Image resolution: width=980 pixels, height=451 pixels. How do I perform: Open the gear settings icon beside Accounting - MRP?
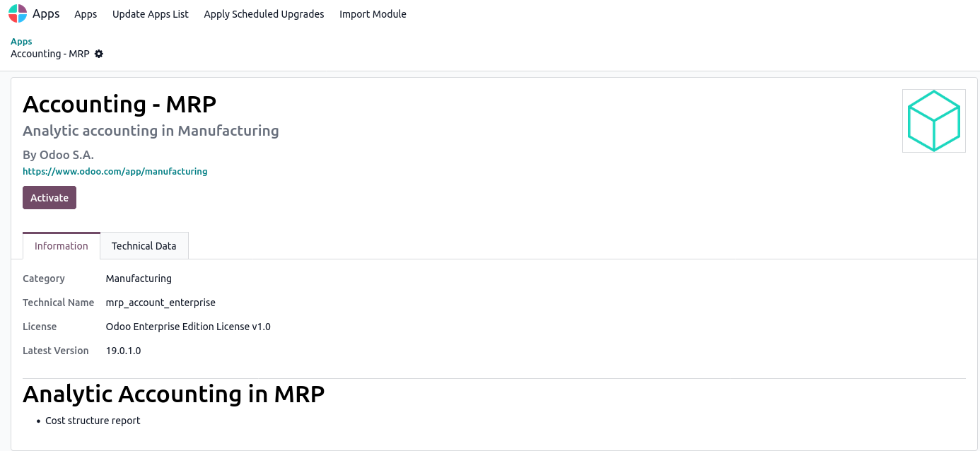[x=99, y=54]
